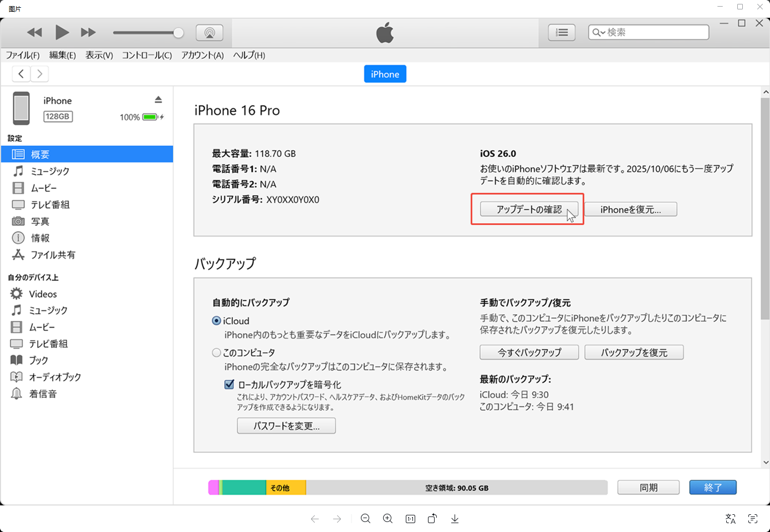Click the scrollbar up arrow
This screenshot has height=532, width=770.
point(766,92)
